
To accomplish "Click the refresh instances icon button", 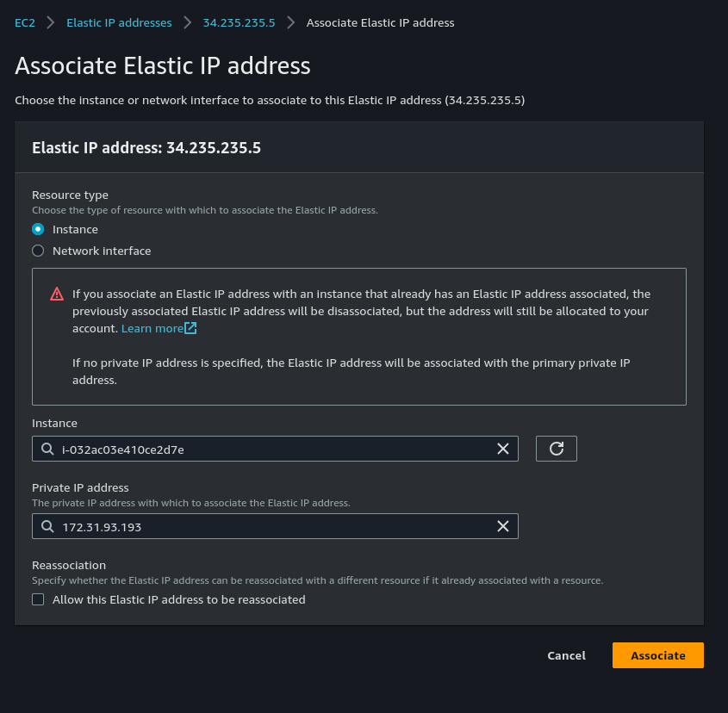I will 557,449.
